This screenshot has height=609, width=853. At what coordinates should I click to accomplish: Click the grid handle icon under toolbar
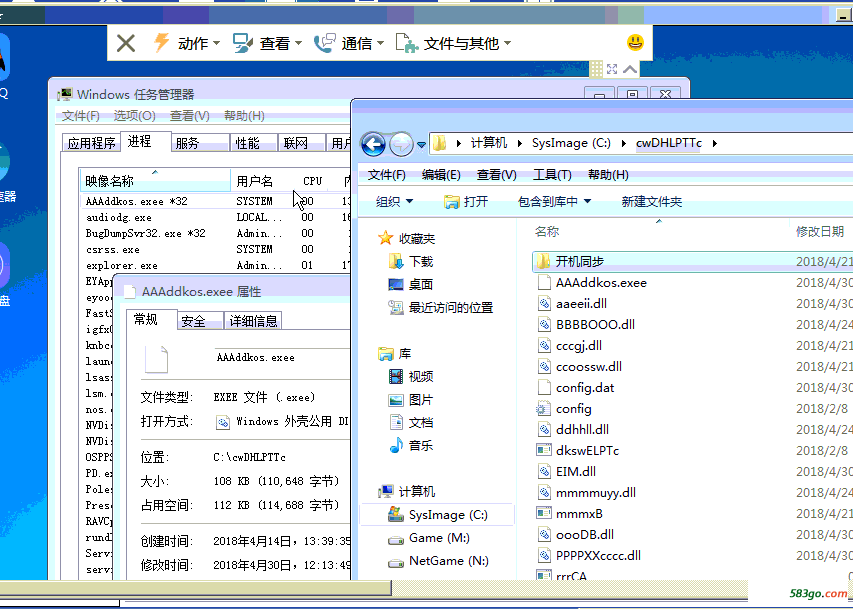click(x=597, y=69)
